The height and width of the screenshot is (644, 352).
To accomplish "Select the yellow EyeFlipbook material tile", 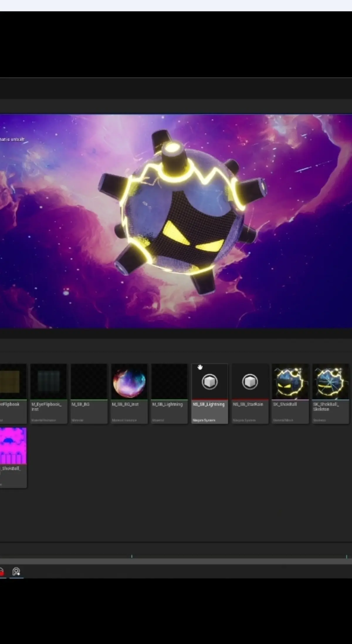I will (13, 393).
